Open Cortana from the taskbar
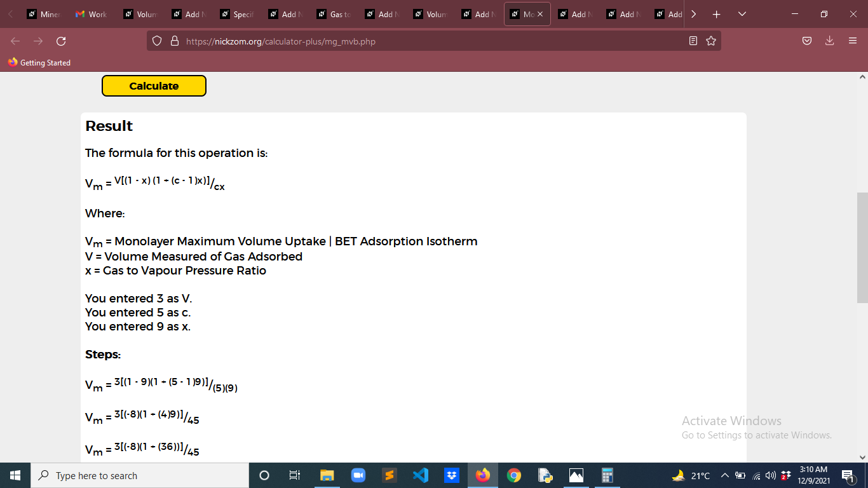This screenshot has height=488, width=868. (x=264, y=475)
